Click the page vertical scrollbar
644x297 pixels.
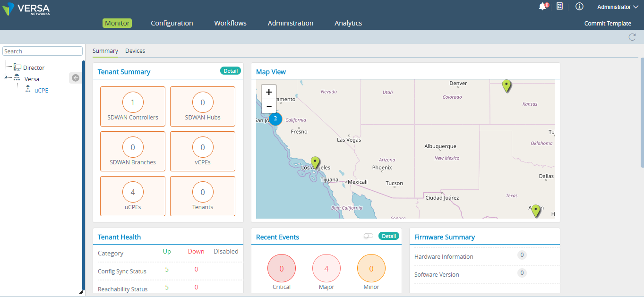(642, 112)
